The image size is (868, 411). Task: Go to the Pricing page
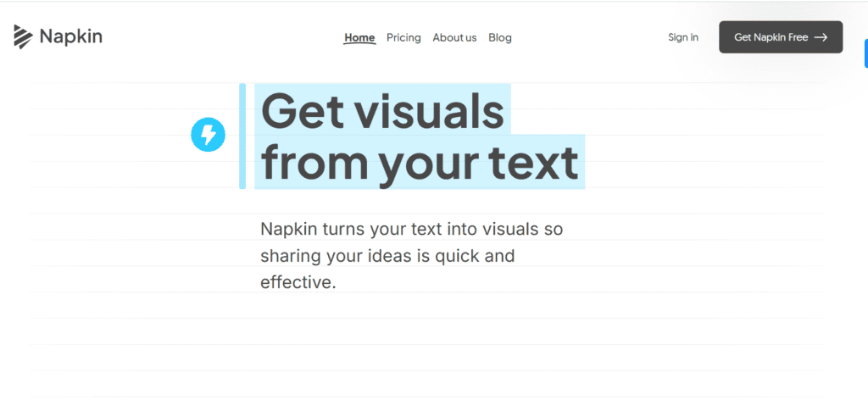tap(403, 37)
